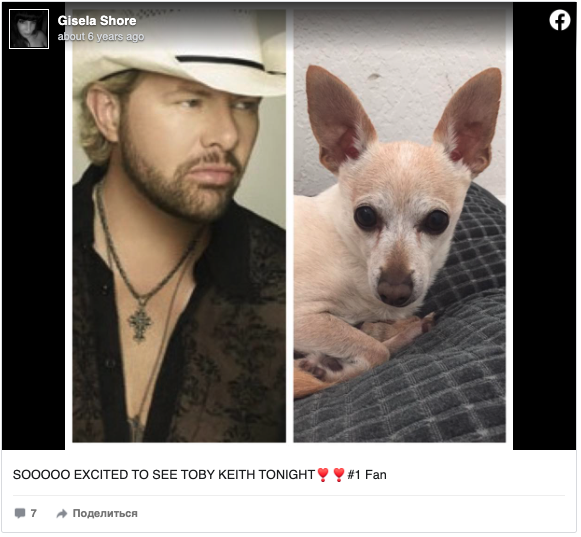Click the Поделиться share button
The image size is (581, 537).
pyautogui.click(x=105, y=513)
